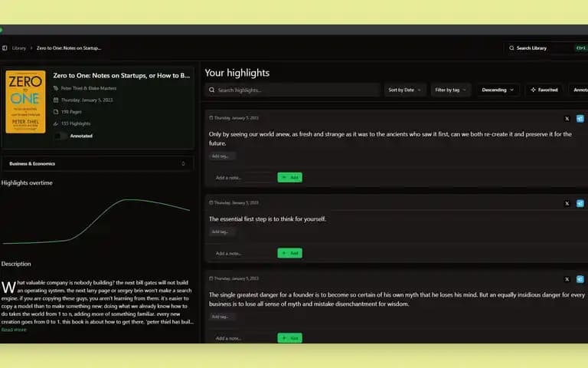Click the icon at right of Business & Economics
This screenshot has height=368, width=588.
[183, 164]
